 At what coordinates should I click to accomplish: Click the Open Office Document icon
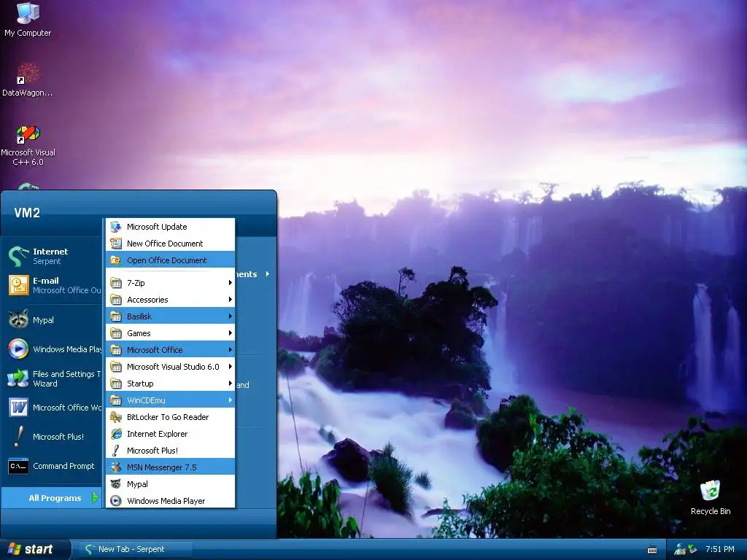point(116,260)
